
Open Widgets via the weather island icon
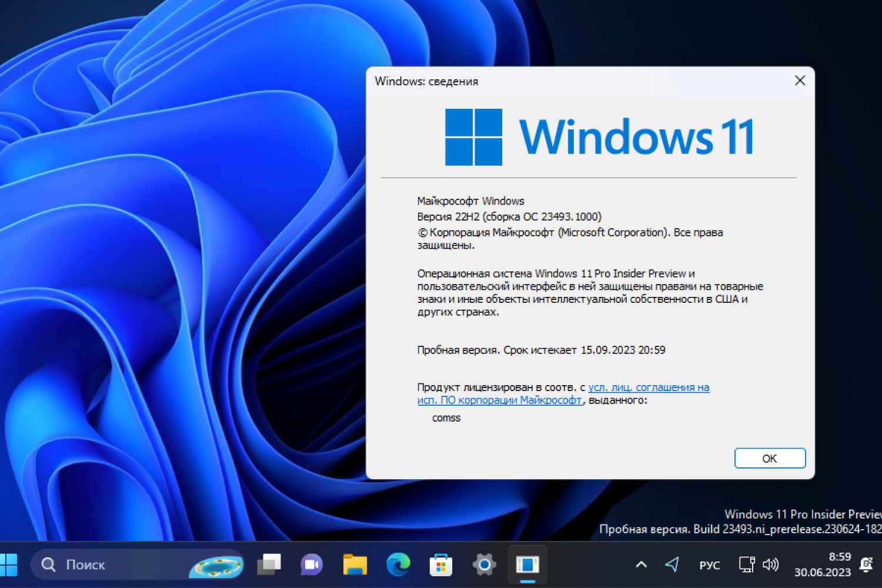coord(216,564)
